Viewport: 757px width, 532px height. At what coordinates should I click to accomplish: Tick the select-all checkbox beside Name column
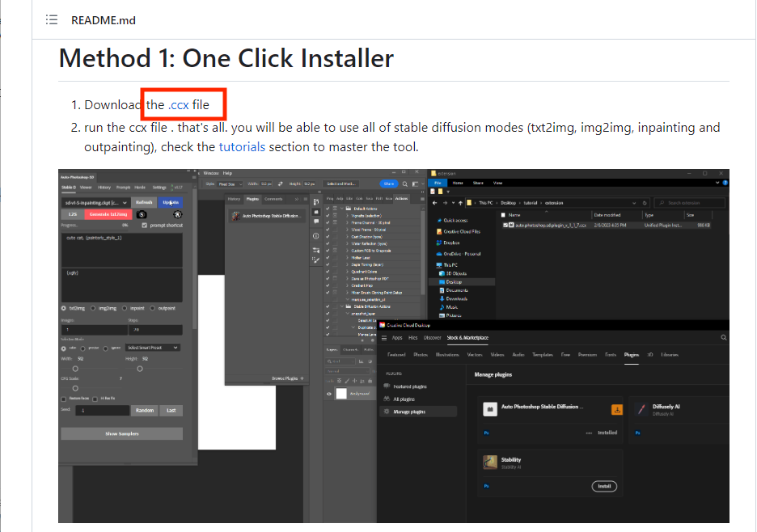tap(503, 215)
